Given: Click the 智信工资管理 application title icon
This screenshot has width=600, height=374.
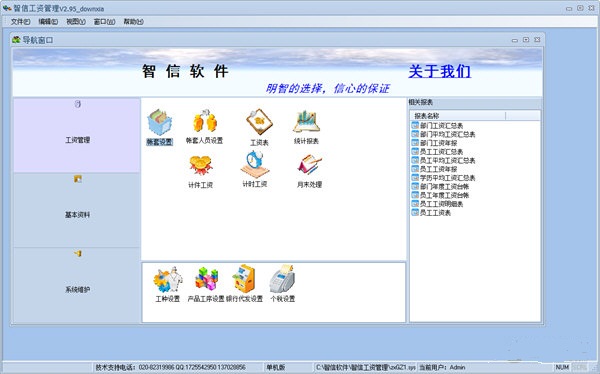Looking at the screenshot, I should tap(7, 8).
